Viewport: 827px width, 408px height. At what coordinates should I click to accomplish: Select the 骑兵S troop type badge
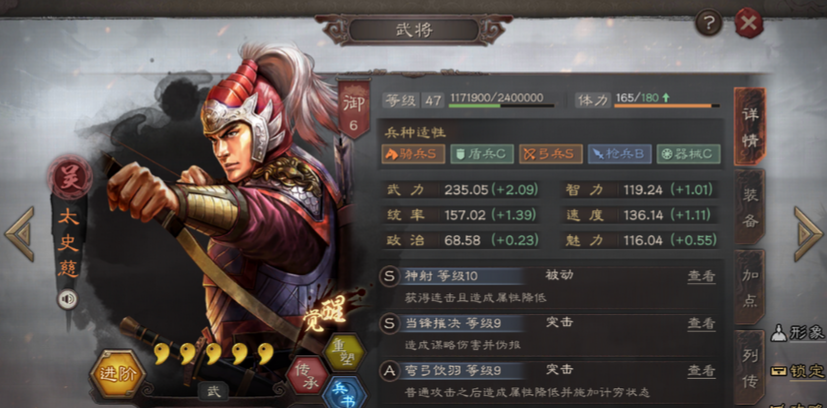[x=413, y=154]
